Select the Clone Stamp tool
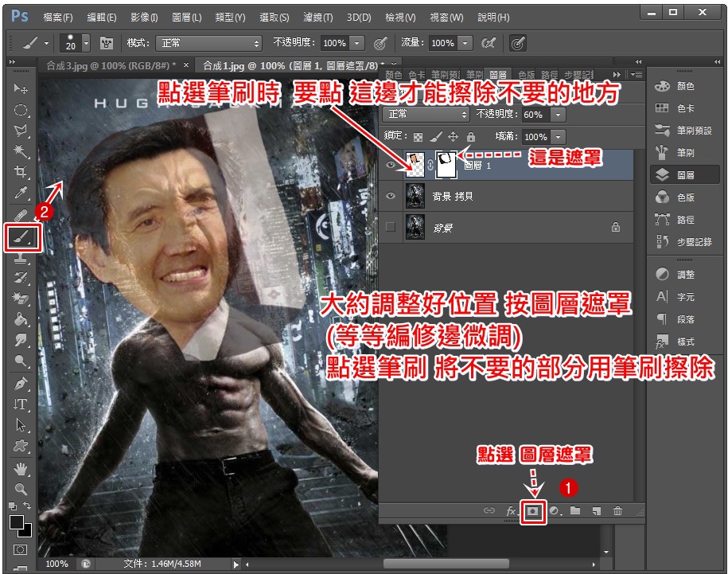Viewport: 728px width, 574px height. point(21,258)
